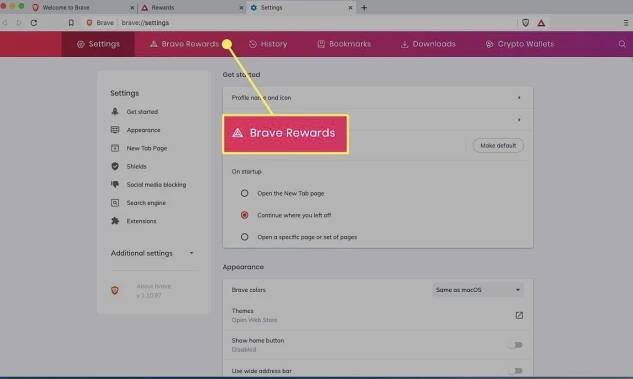Open Extensions settings in the sidebar
This screenshot has width=633, height=379.
(141, 221)
